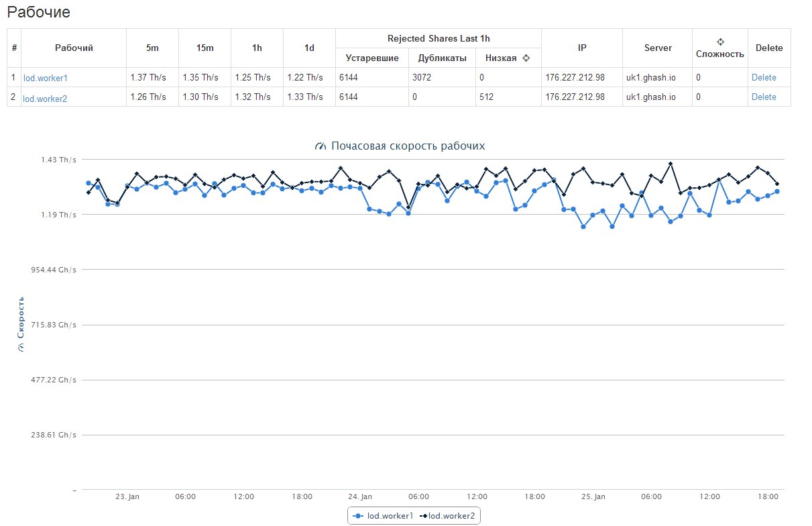Click the 24. Jan date label

pyautogui.click(x=360, y=497)
